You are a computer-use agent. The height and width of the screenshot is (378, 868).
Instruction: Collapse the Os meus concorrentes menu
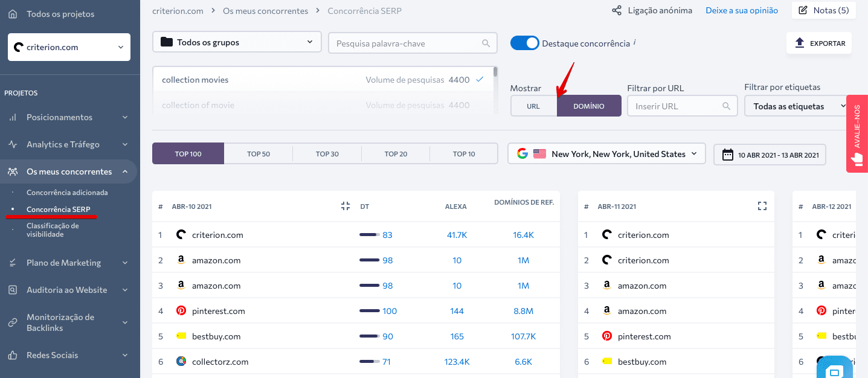coord(125,171)
